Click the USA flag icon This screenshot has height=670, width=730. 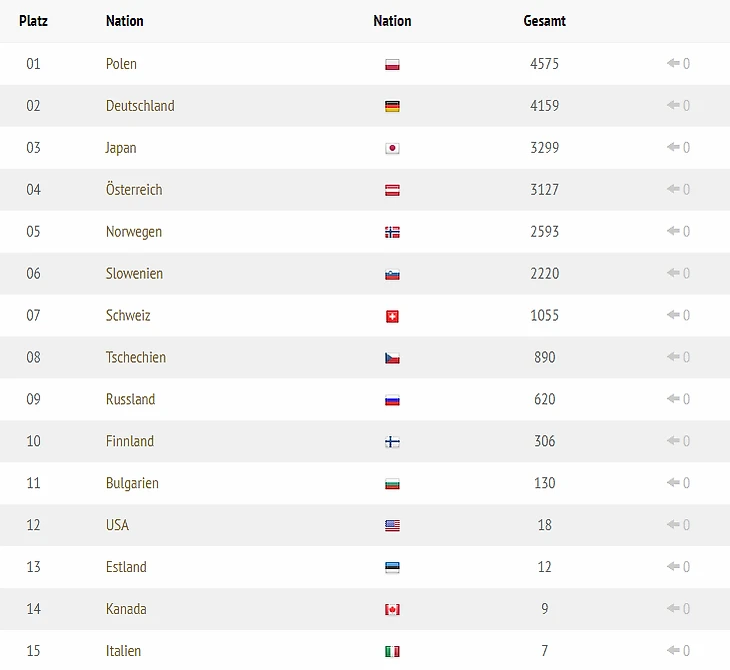click(392, 526)
